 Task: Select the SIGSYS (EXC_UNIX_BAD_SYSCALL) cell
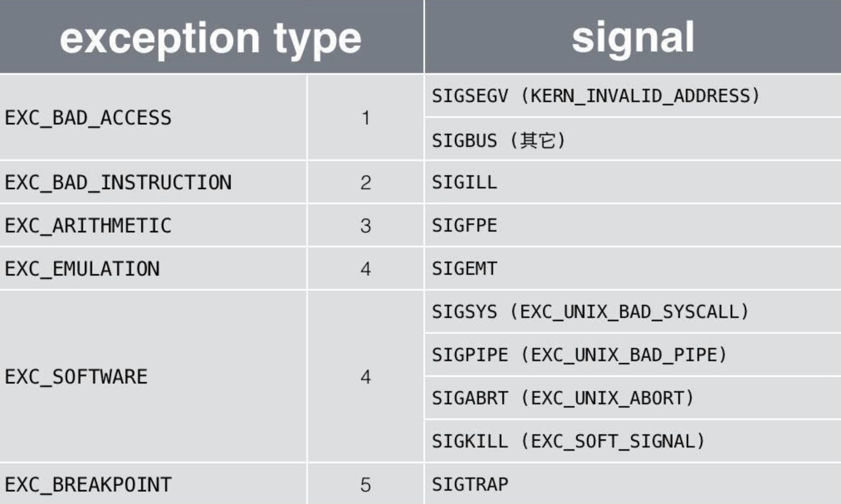point(590,312)
